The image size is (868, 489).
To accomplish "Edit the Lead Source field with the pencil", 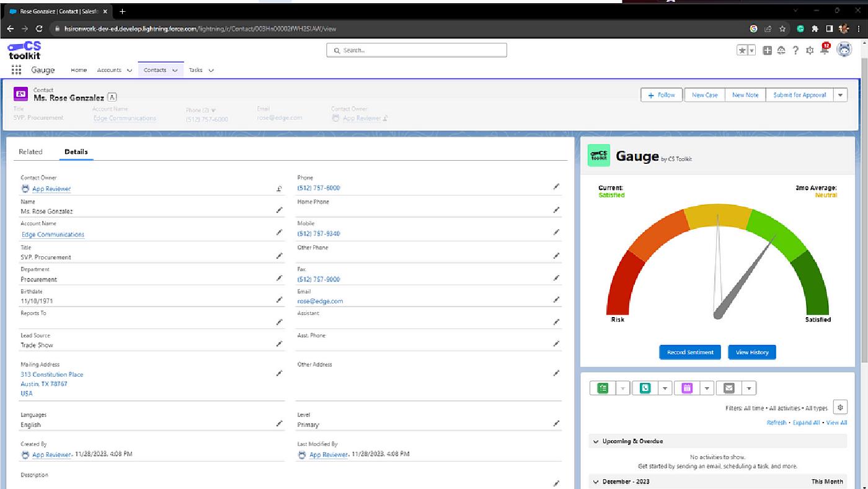I will [278, 343].
